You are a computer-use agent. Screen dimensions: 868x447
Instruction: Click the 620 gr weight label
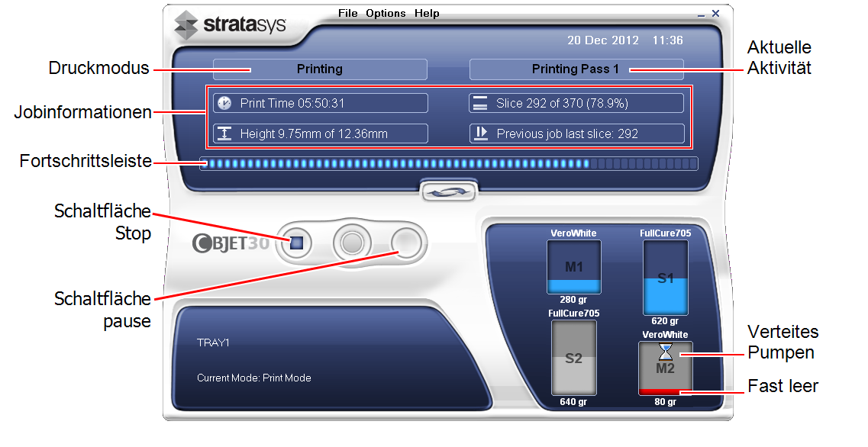click(x=665, y=321)
